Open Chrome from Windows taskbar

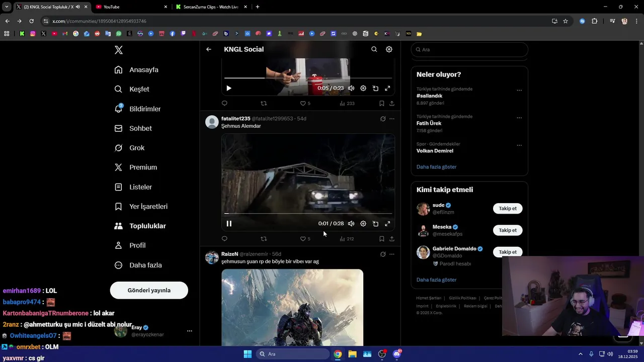(x=338, y=354)
